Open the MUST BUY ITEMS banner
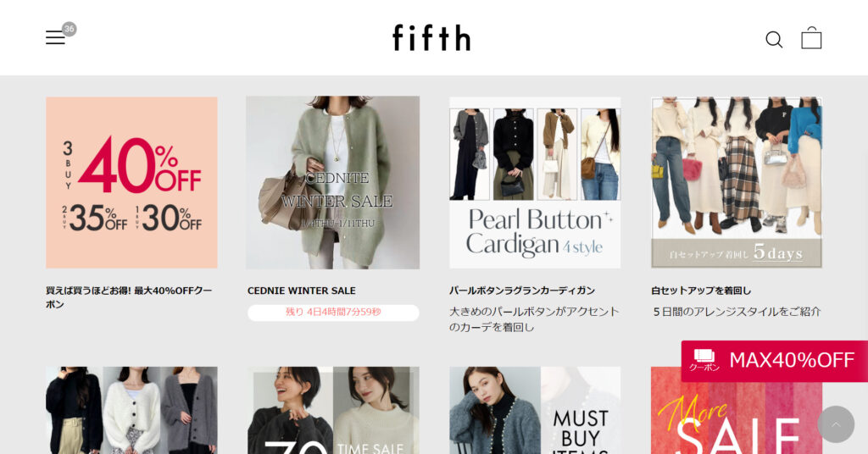The image size is (868, 454). [x=535, y=410]
